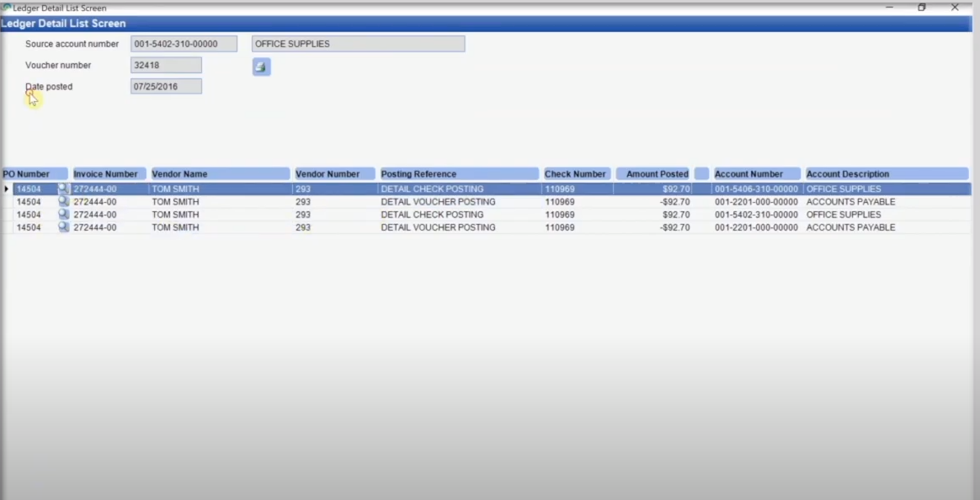Screen dimensions: 980x500
Task: Click the magnifier icon on the third row
Action: click(x=64, y=214)
